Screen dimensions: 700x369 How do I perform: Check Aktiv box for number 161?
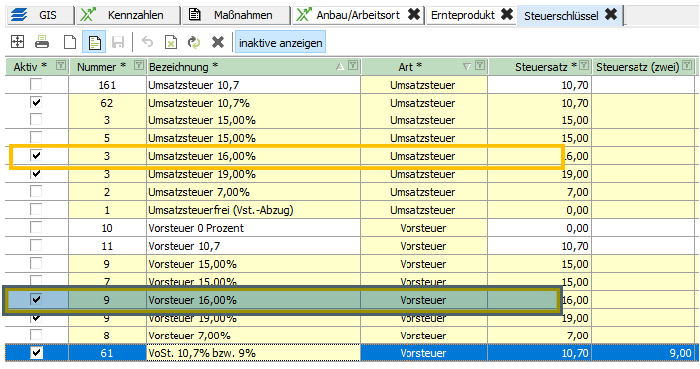pos(36,84)
